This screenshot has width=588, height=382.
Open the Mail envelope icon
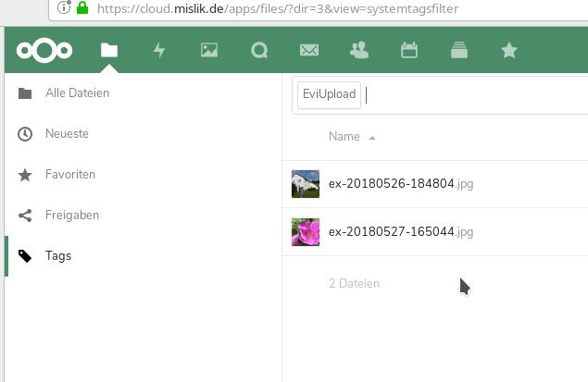pyautogui.click(x=309, y=50)
